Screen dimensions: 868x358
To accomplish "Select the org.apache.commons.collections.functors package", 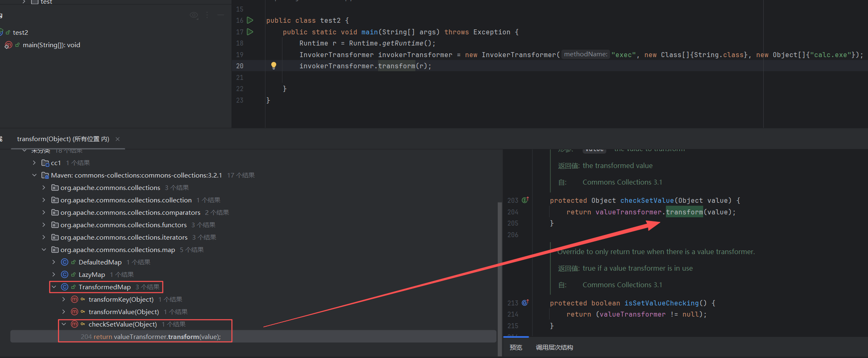I will coord(123,225).
